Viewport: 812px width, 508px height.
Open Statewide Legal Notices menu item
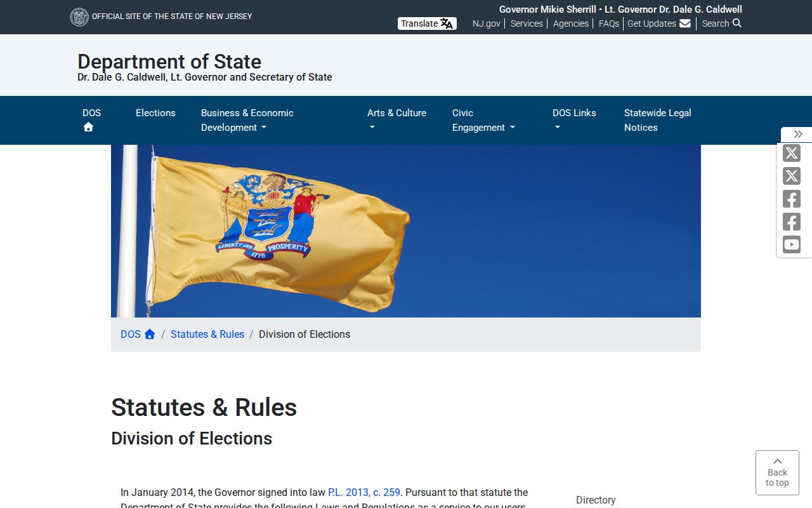pyautogui.click(x=658, y=120)
